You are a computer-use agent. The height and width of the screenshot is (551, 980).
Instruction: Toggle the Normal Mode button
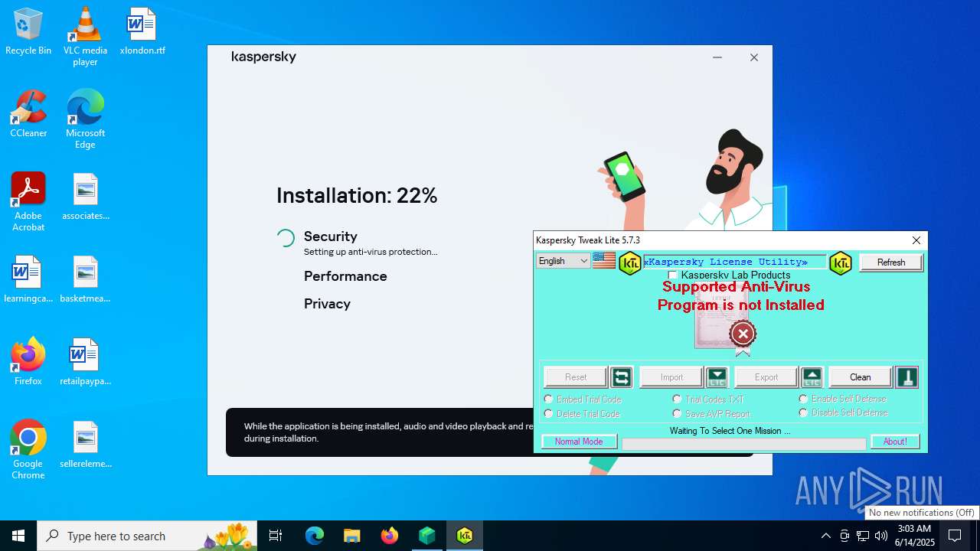coord(579,442)
